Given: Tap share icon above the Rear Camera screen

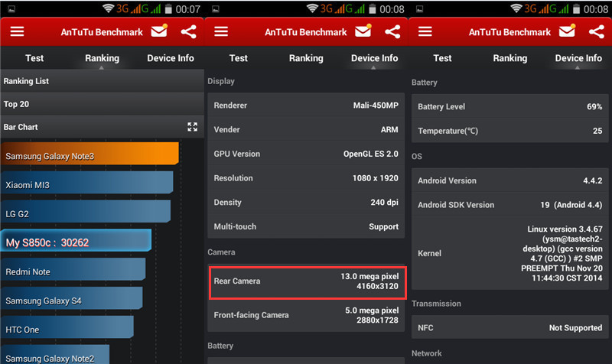Looking at the screenshot, I should [x=392, y=32].
